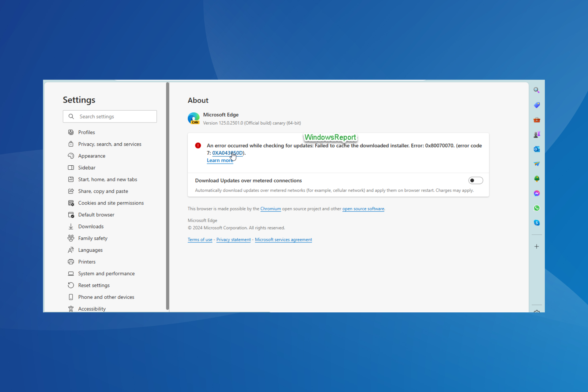588x392 pixels.
Task: Open the Games chess-piece sidebar icon
Action: coord(537,134)
